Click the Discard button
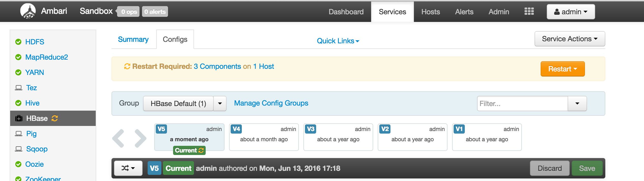The width and height of the screenshot is (644, 181). (x=549, y=168)
